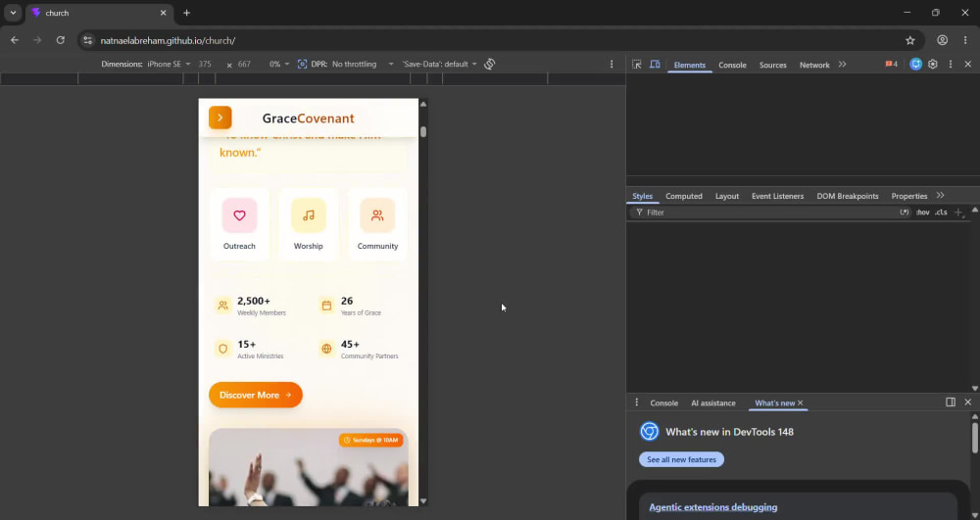The image size is (980, 520).
Task: Open the Save-Data default dropdown
Action: point(439,64)
